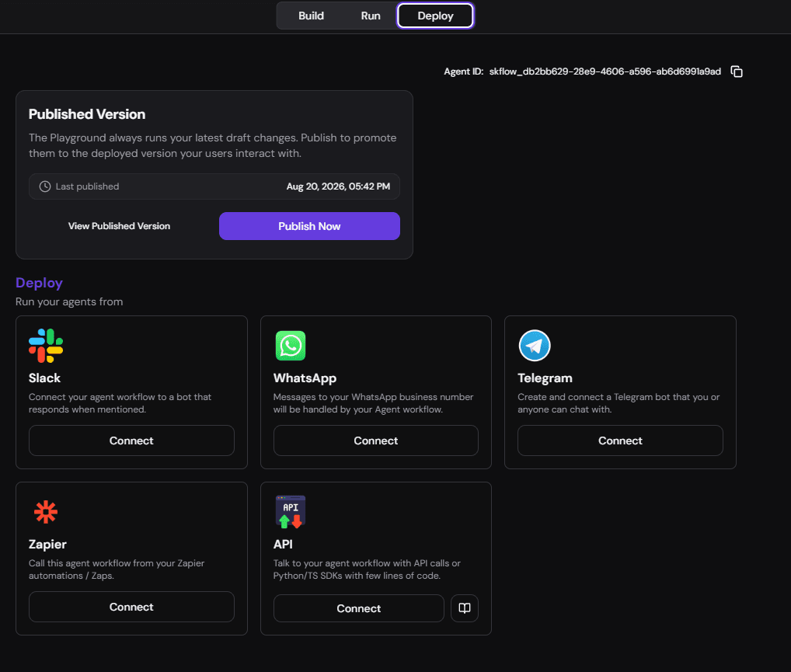Click the WhatsApp card title
This screenshot has width=791, height=672.
point(305,378)
